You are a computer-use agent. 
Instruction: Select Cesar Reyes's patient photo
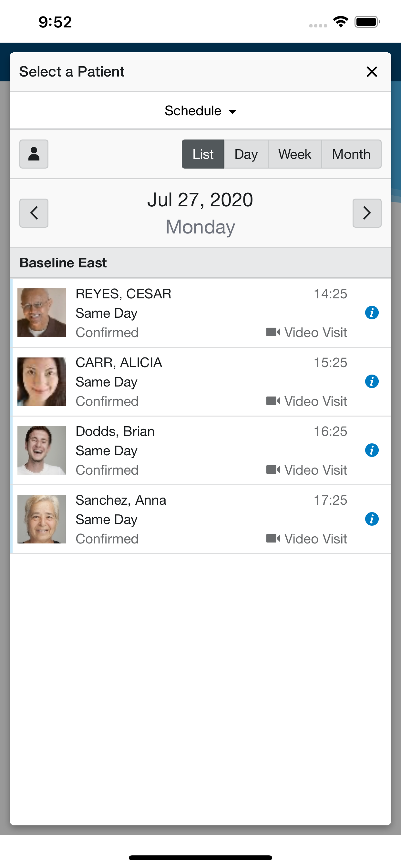(41, 313)
